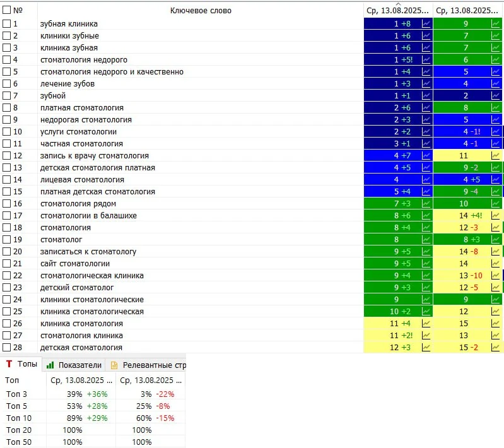
Task: Select keyword 'клиника стоматологическая'
Action: 92,312
